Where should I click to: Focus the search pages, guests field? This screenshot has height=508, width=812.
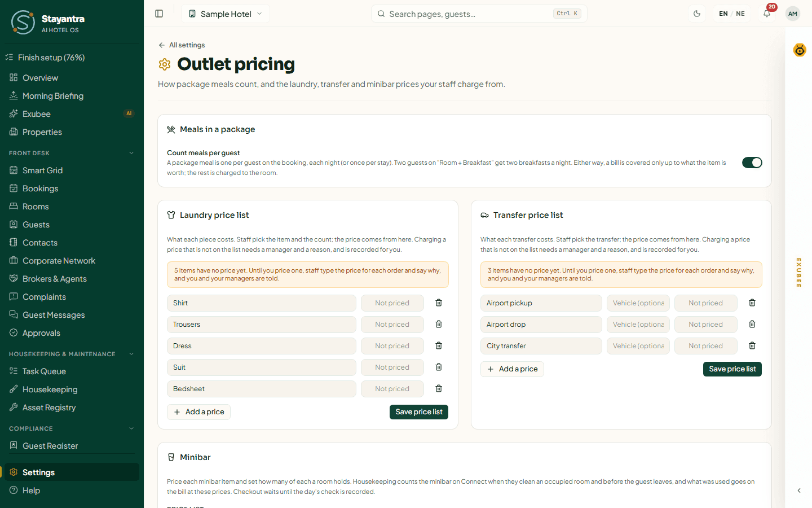point(479,14)
